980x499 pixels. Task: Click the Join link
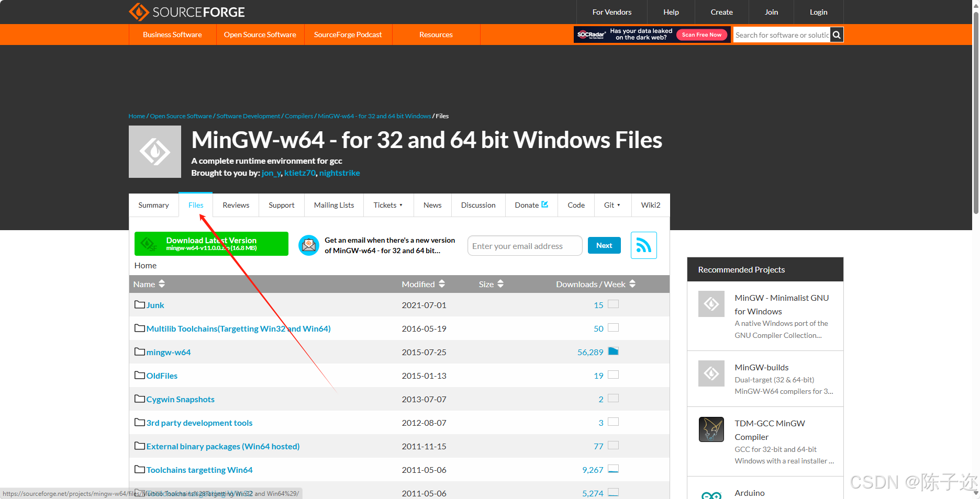(772, 12)
